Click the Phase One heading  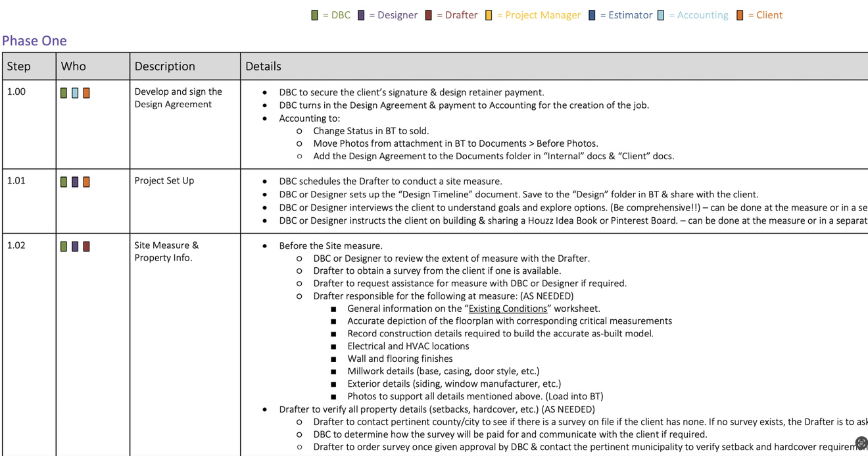click(x=34, y=40)
